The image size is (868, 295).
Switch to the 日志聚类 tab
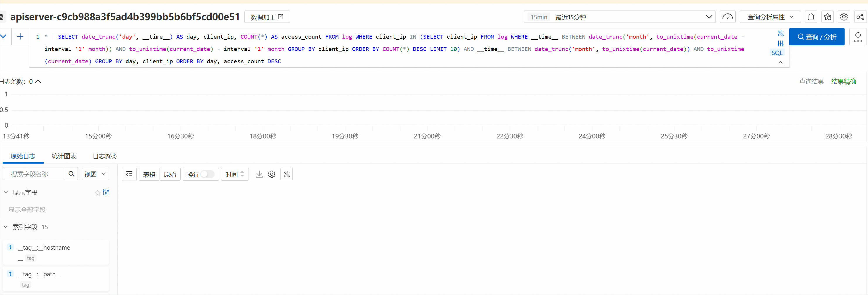pyautogui.click(x=105, y=156)
